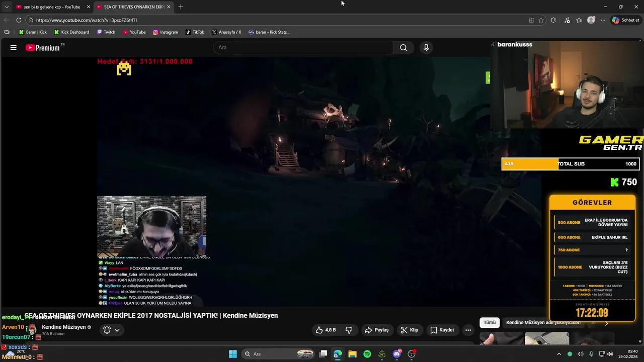
Task: Minimize the browser window
Action: [x=605, y=7]
